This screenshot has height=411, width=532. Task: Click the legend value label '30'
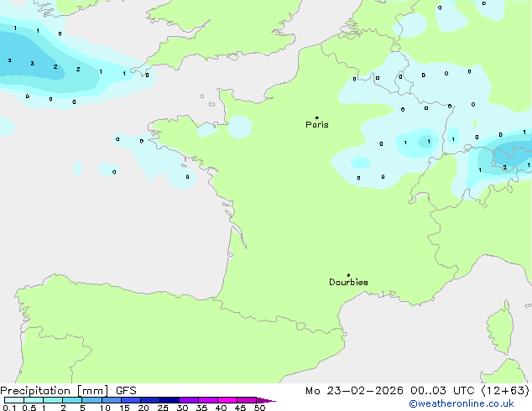click(x=182, y=408)
